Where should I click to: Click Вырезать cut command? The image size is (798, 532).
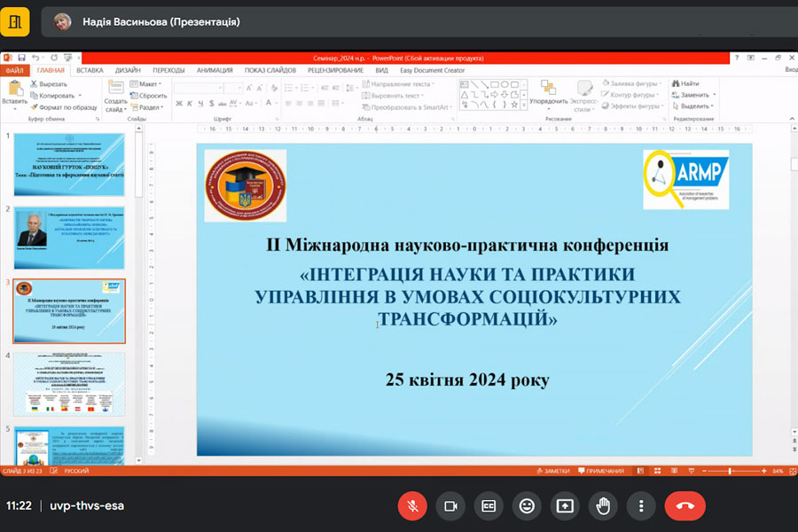coord(49,84)
